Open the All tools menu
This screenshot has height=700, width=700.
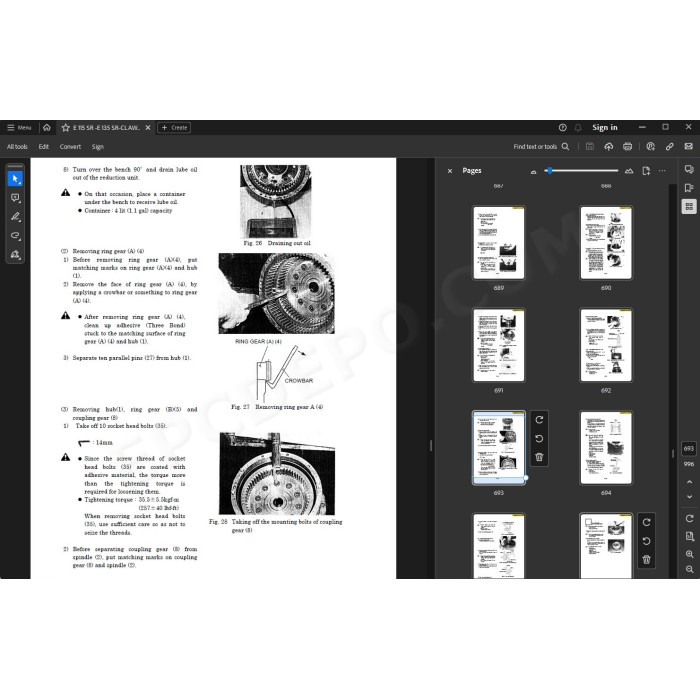point(17,146)
